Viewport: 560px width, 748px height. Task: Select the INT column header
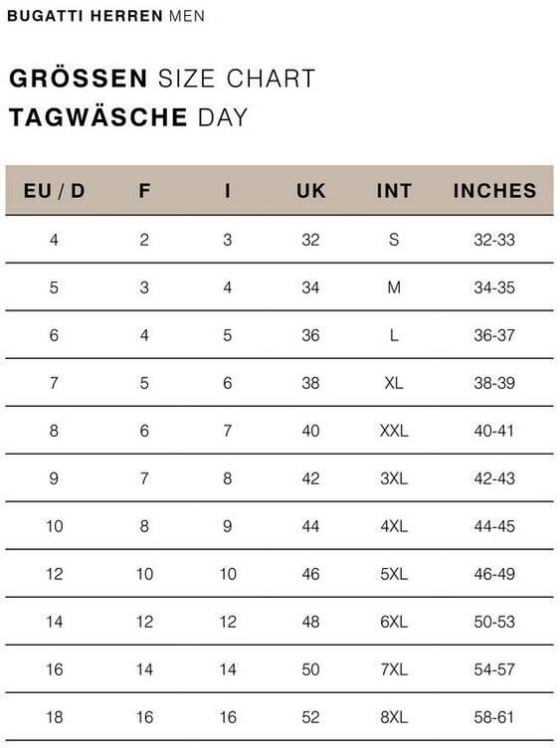tap(394, 191)
